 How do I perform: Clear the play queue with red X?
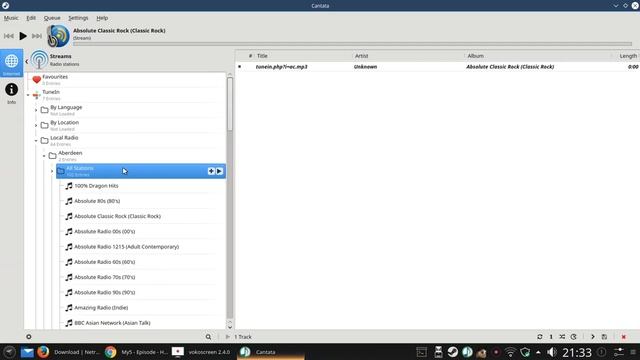point(623,337)
